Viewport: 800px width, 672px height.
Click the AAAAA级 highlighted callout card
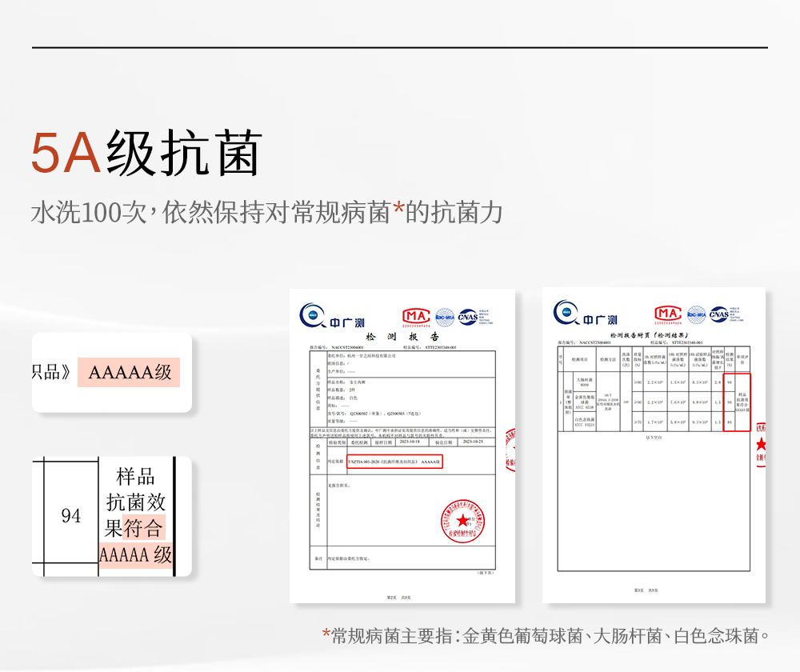112,373
